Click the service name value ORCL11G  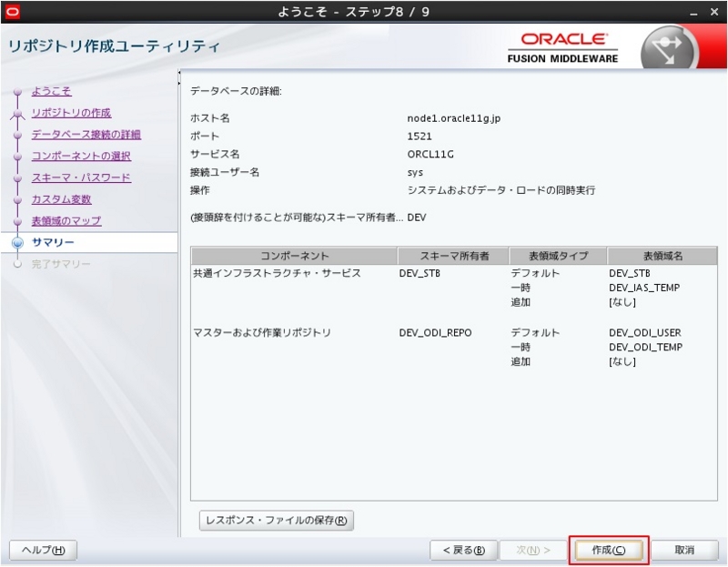pyautogui.click(x=430, y=154)
